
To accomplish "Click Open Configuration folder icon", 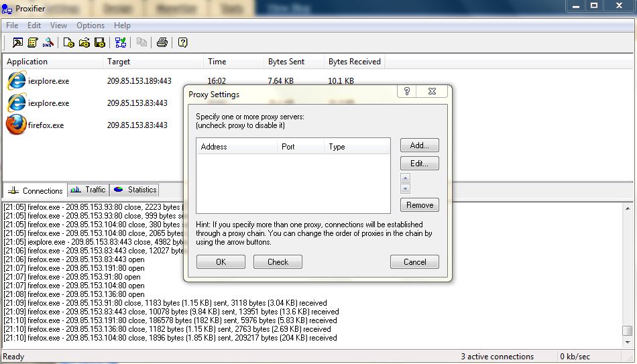I will (x=84, y=42).
